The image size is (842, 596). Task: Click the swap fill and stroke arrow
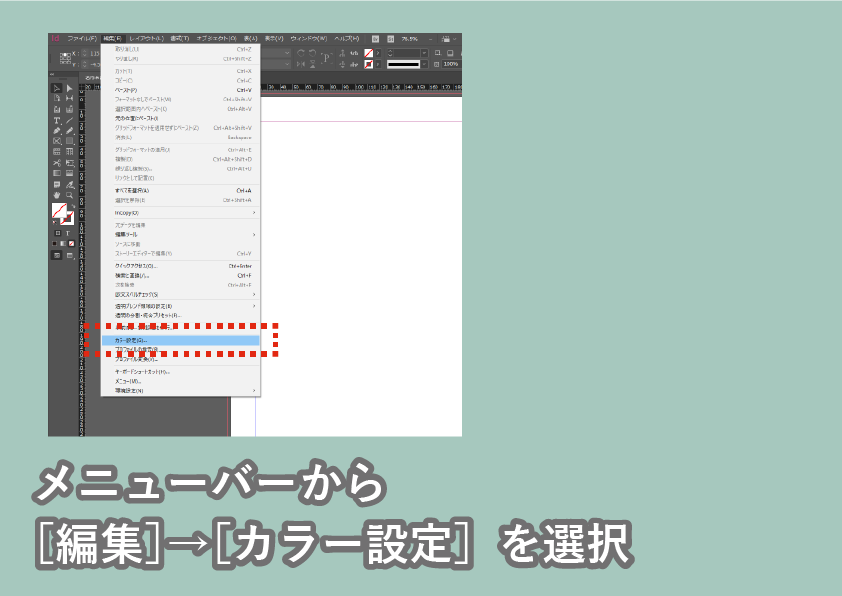[x=73, y=206]
